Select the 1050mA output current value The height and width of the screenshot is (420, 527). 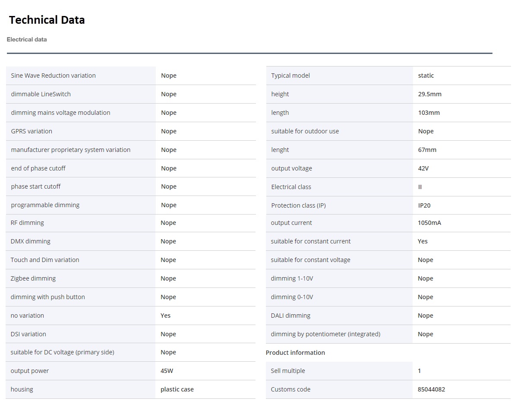click(429, 223)
